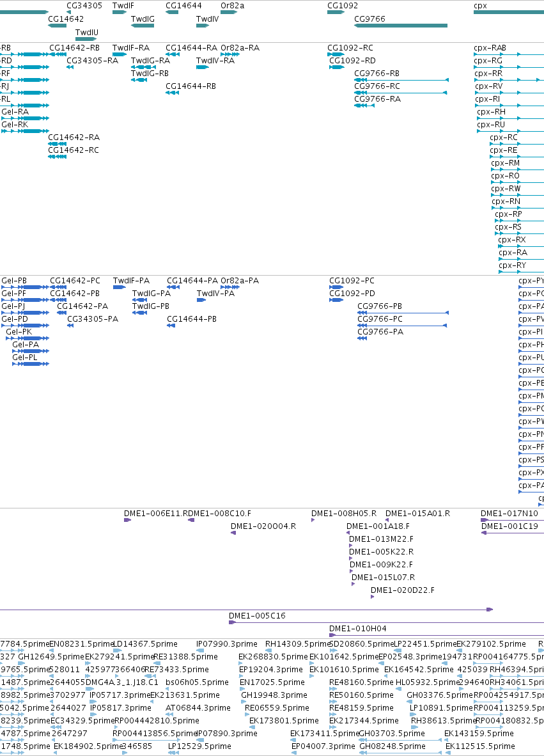Select transcript cpx-RY
The width and height of the screenshot is (544, 756).
click(x=512, y=265)
